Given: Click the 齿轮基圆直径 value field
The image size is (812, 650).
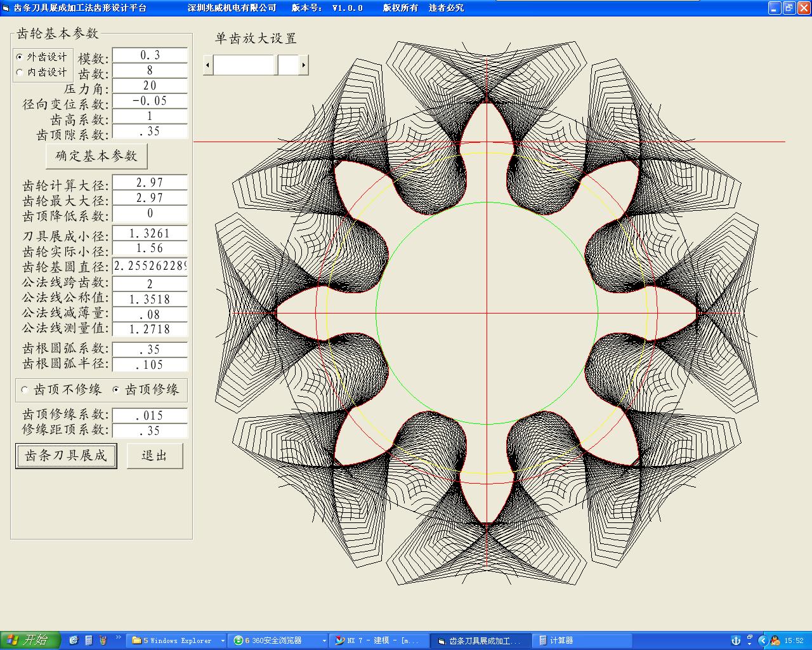Looking at the screenshot, I should click(x=150, y=266).
